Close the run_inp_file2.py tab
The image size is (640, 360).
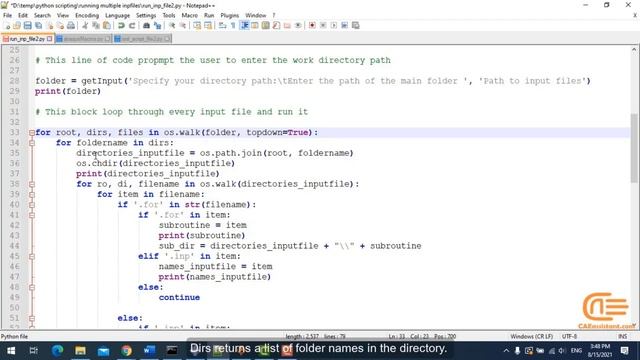click(49, 39)
